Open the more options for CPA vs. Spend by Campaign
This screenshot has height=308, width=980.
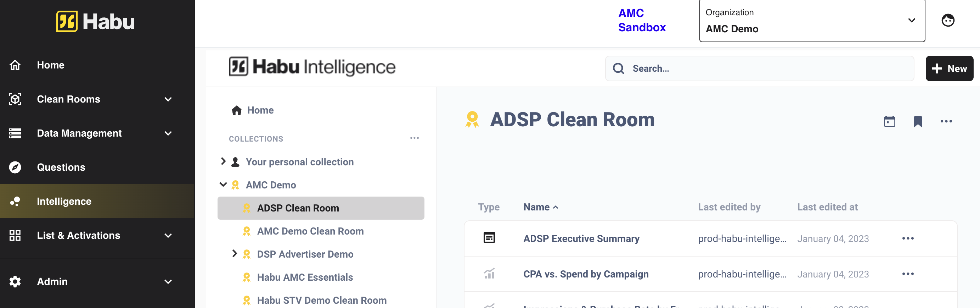(x=908, y=274)
